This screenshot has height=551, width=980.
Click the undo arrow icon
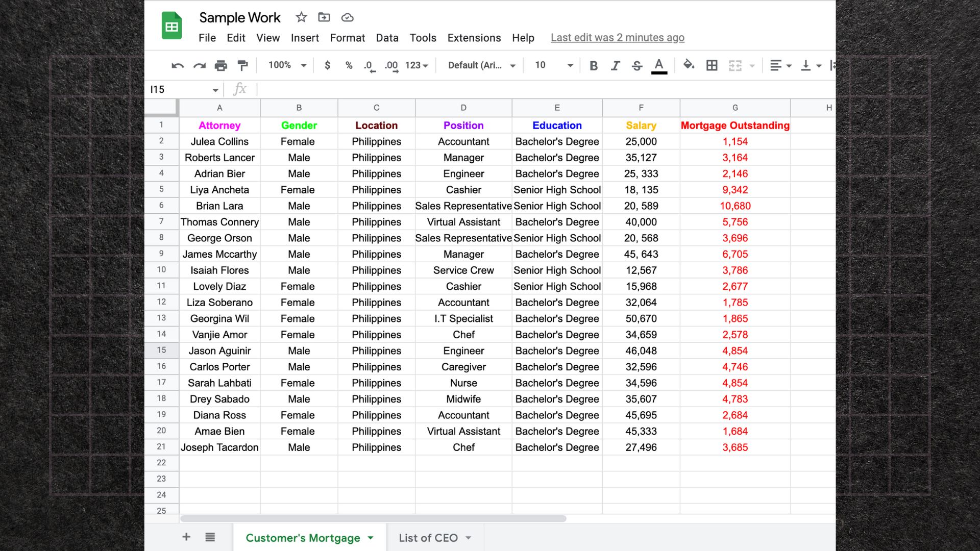177,65
